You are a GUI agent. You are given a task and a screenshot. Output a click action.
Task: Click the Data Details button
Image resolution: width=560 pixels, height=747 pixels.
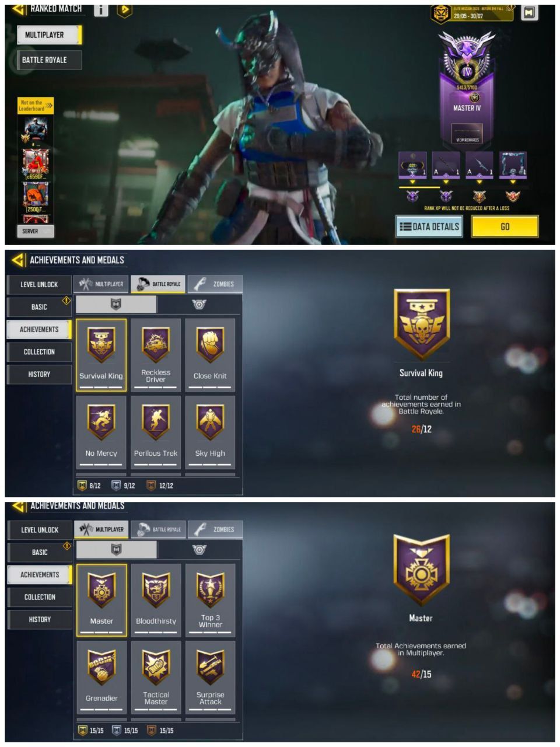(x=429, y=226)
